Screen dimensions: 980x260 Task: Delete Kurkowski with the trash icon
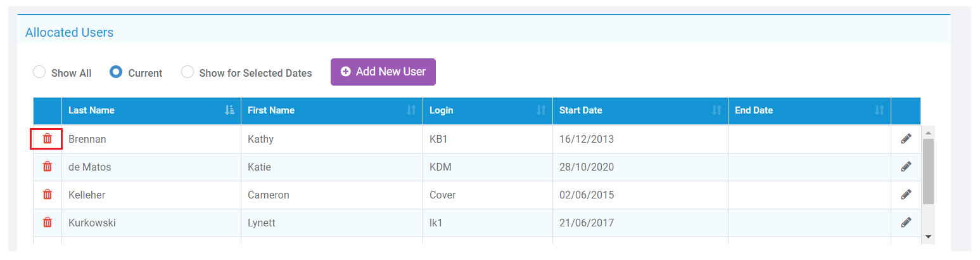click(x=47, y=223)
